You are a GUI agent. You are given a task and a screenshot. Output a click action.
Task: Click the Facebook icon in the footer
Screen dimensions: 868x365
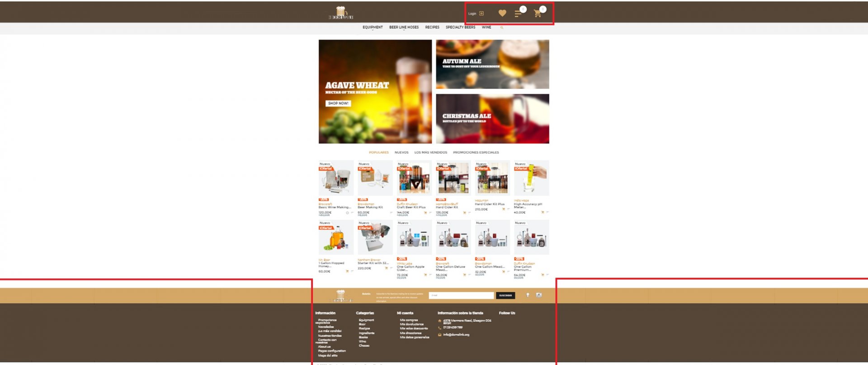(528, 295)
